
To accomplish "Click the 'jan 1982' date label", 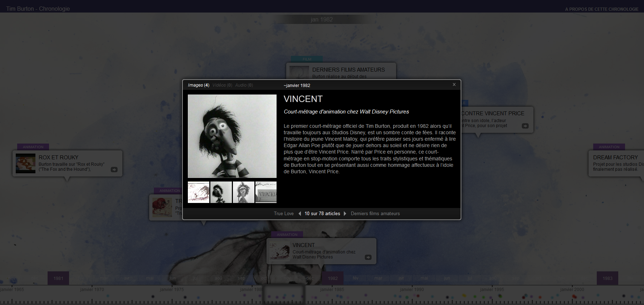I will click(322, 19).
